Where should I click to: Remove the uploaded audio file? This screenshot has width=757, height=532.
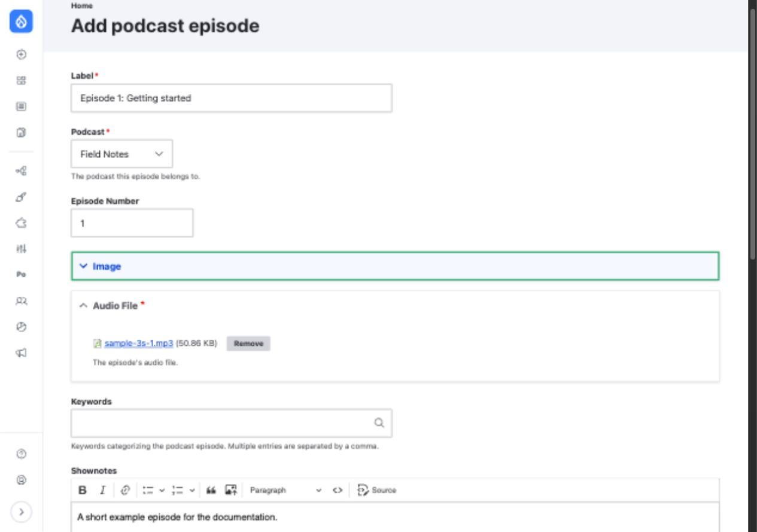[x=248, y=343]
